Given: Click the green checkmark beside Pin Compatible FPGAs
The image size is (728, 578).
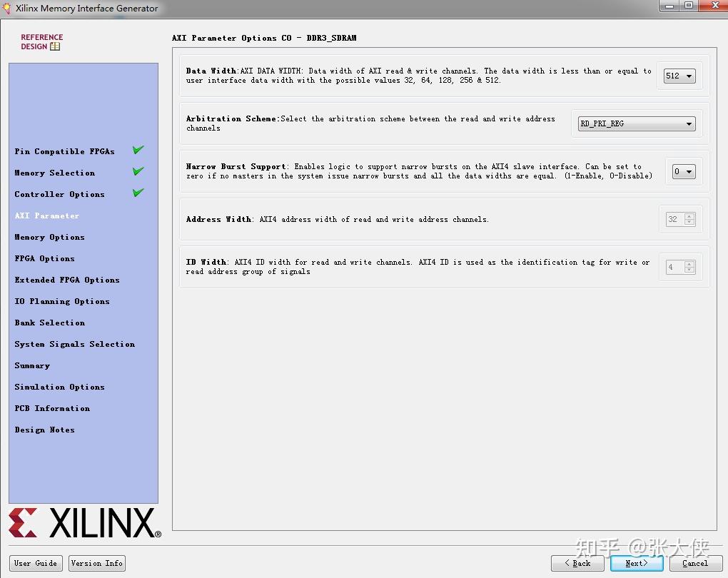Looking at the screenshot, I should point(138,150).
